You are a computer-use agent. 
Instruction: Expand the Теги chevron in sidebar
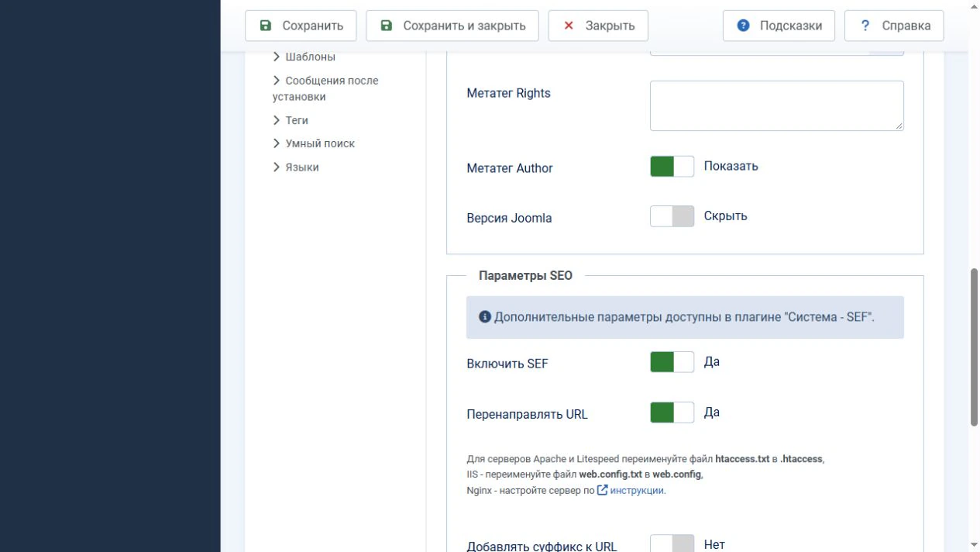(x=277, y=120)
